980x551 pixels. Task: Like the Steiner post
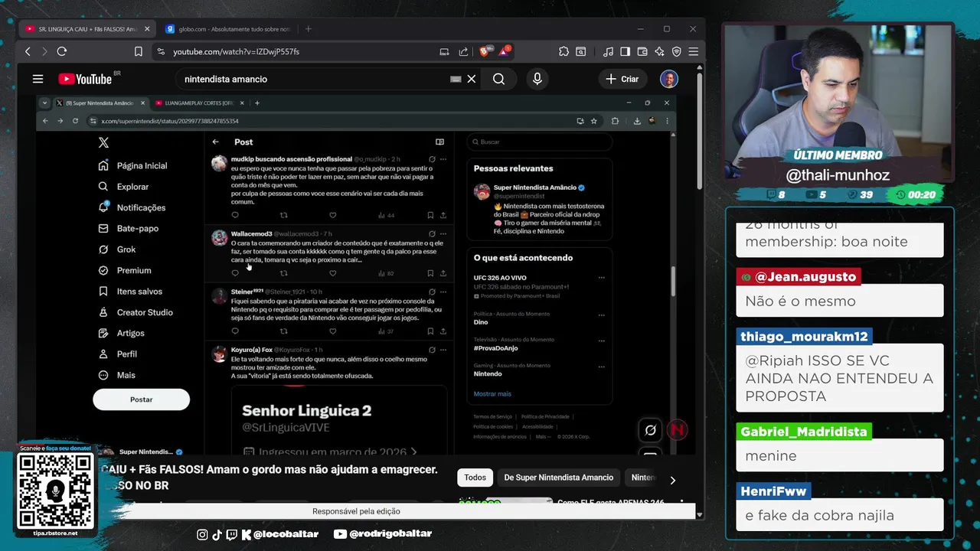[x=332, y=331]
